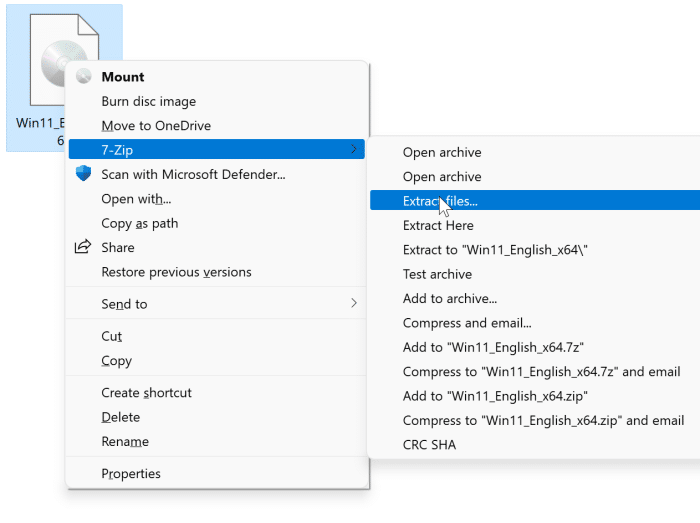Choose Restore previous versions
The height and width of the screenshot is (523, 700).
[217, 272]
